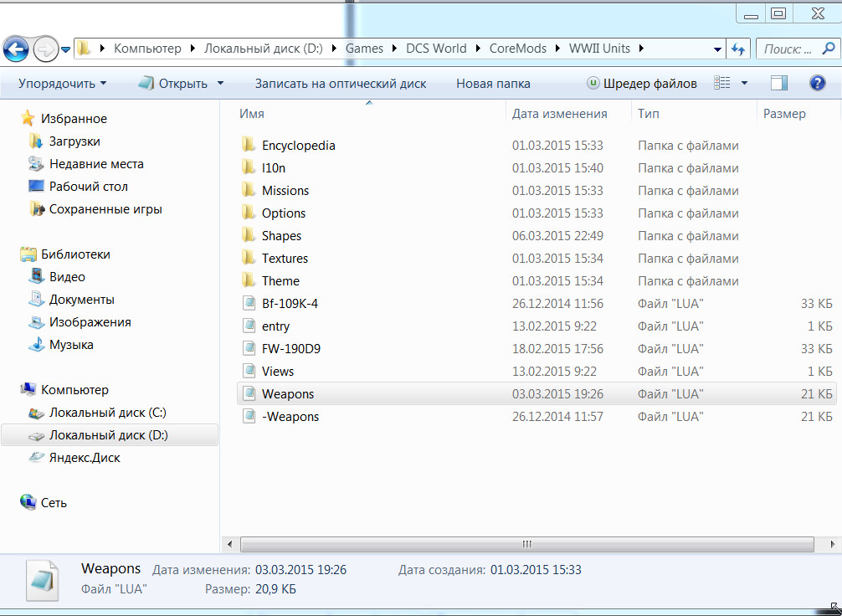Image resolution: width=842 pixels, height=616 pixels.
Task: Create a folder with Новая папка
Action: coord(493,84)
